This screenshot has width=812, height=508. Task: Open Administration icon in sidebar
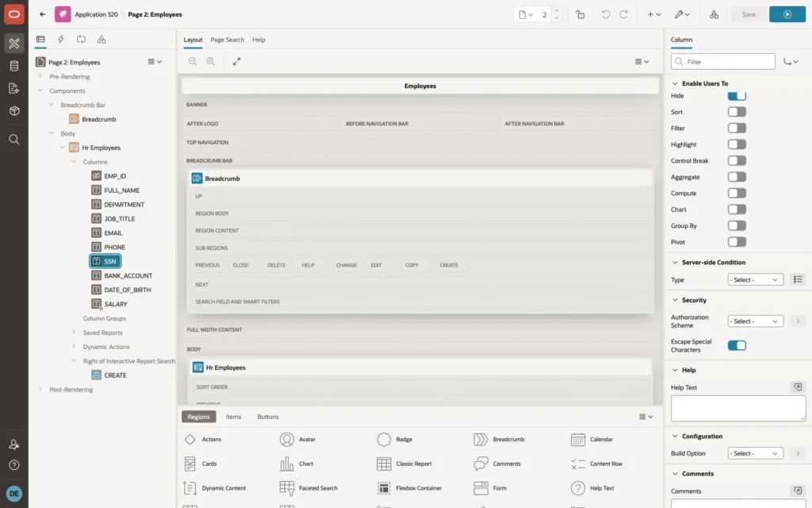pyautogui.click(x=14, y=444)
